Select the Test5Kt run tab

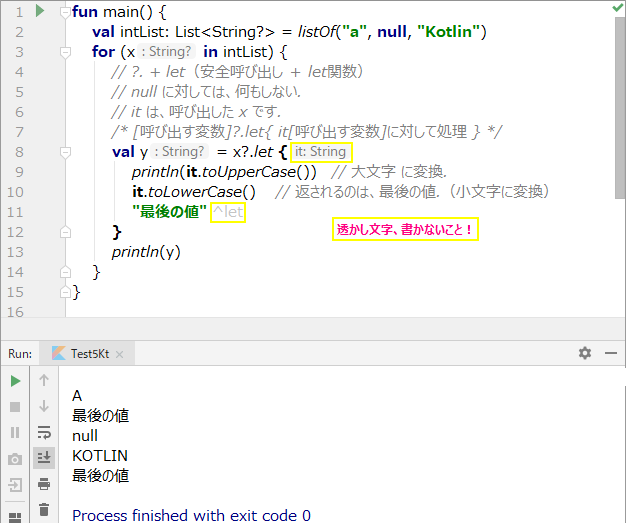[87, 354]
